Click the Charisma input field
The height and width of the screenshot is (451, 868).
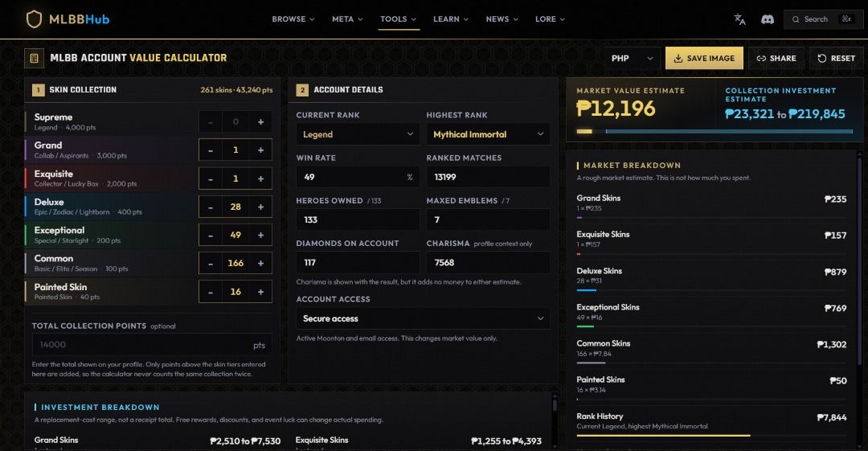pos(489,262)
